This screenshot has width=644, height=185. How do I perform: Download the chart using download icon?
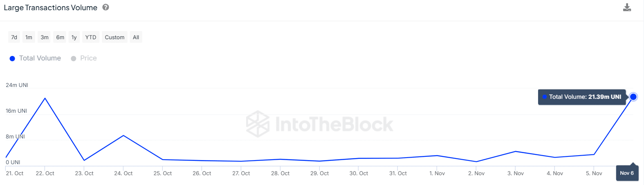point(627,7)
